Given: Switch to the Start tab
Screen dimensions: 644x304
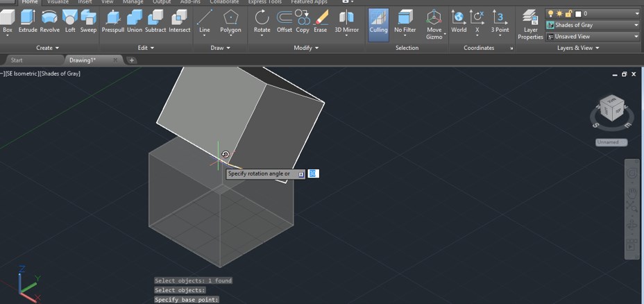Looking at the screenshot, I should tap(17, 60).
